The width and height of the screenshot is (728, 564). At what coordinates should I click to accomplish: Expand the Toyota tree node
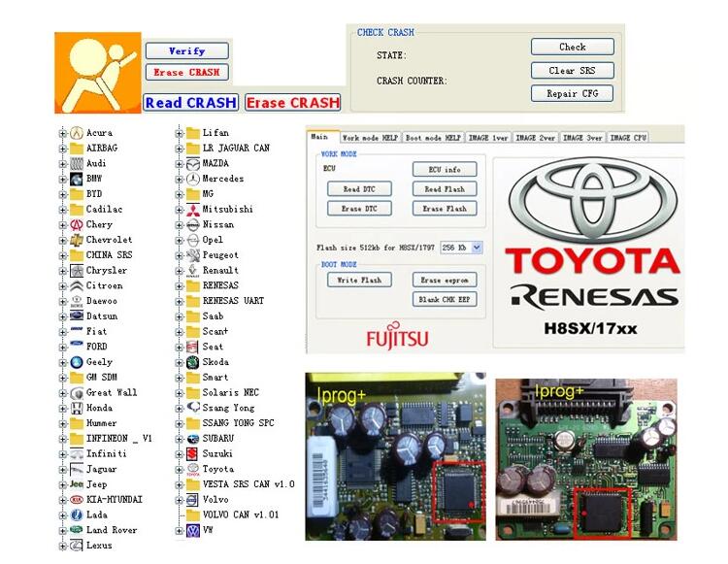pyautogui.click(x=179, y=470)
